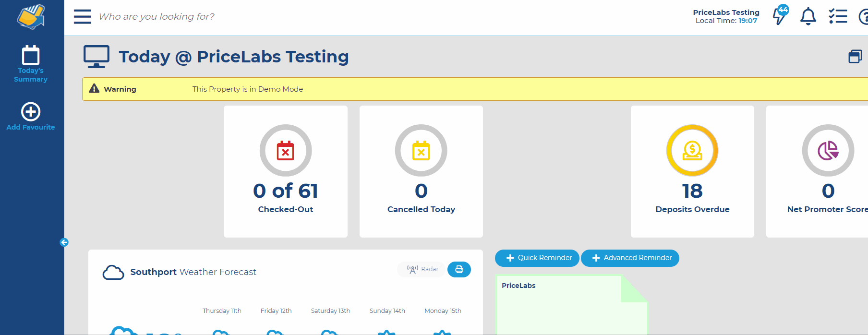Add an Advanced Reminder
868x335 pixels.
[x=630, y=258]
